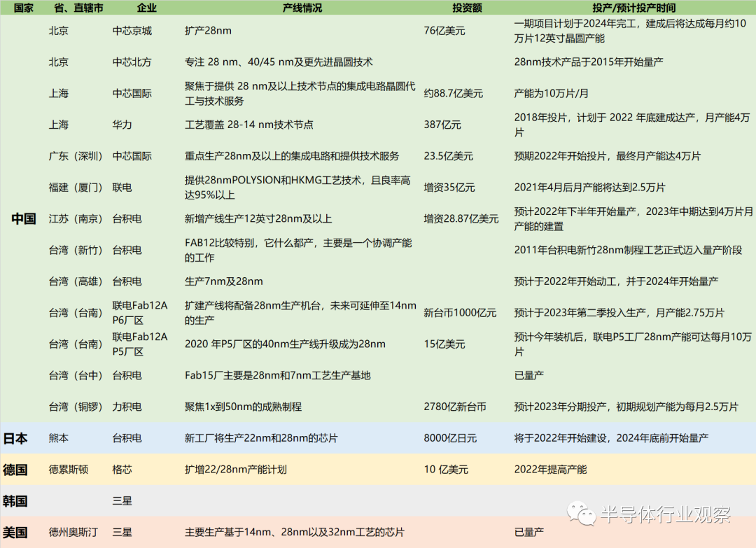This screenshot has width=756, height=548.
Task: Select the '台湾（台中）' location cell
Action: 76,375
